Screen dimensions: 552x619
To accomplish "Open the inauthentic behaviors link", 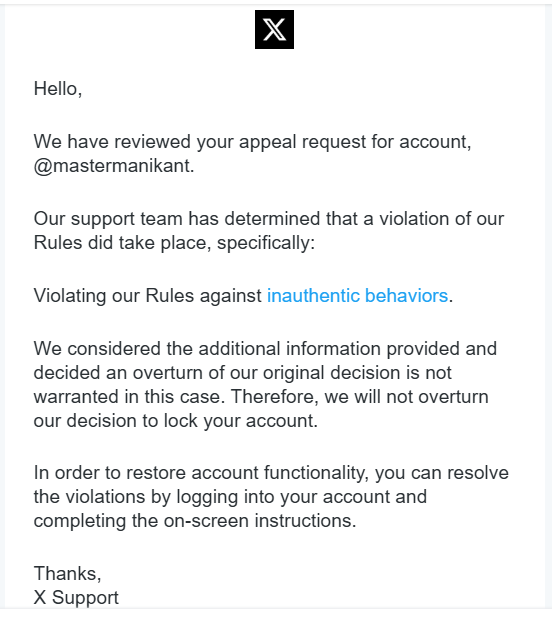I will pyautogui.click(x=357, y=295).
